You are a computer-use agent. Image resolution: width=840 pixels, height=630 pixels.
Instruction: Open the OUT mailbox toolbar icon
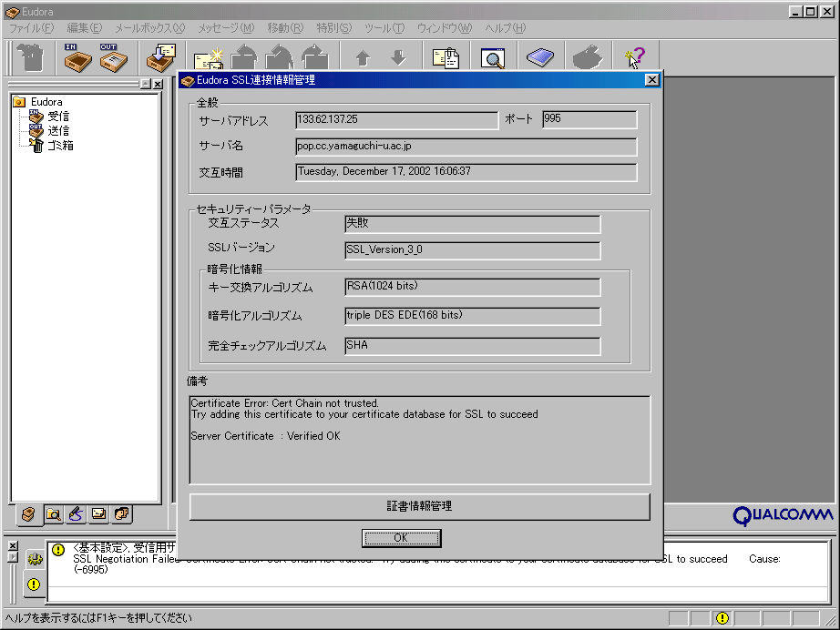coord(113,57)
